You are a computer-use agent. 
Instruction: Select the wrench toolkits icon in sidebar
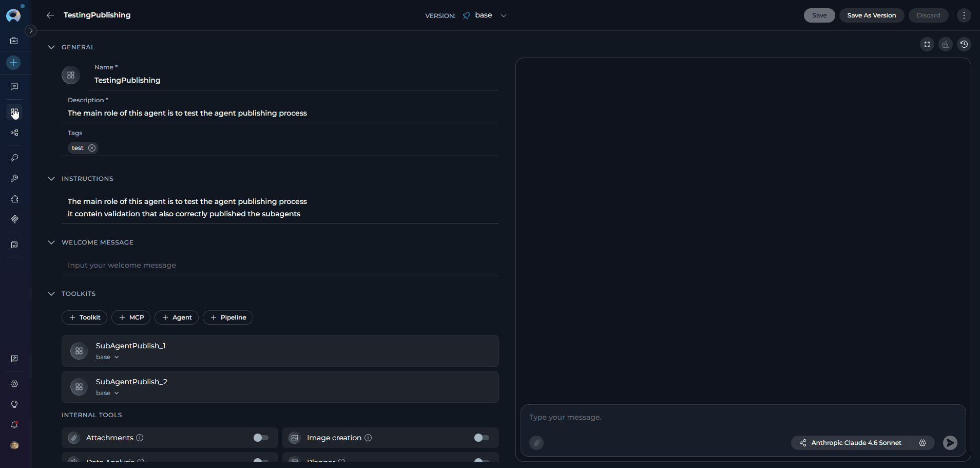click(14, 178)
